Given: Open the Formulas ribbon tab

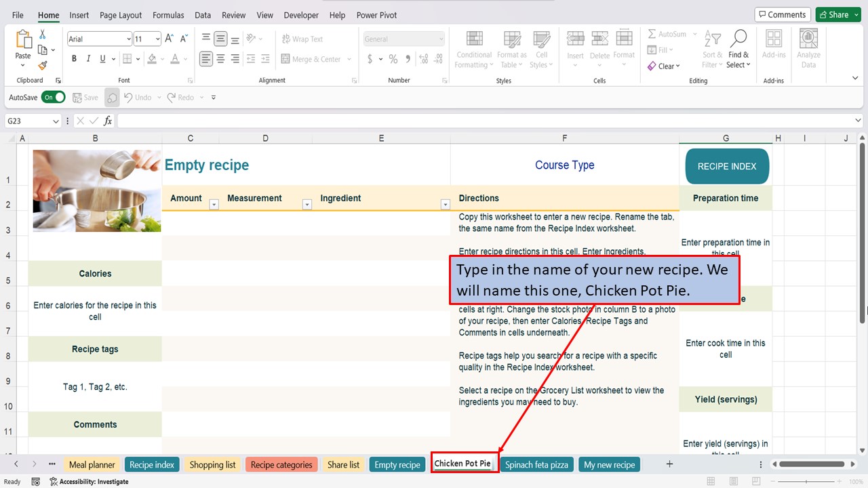Looking at the screenshot, I should [168, 15].
